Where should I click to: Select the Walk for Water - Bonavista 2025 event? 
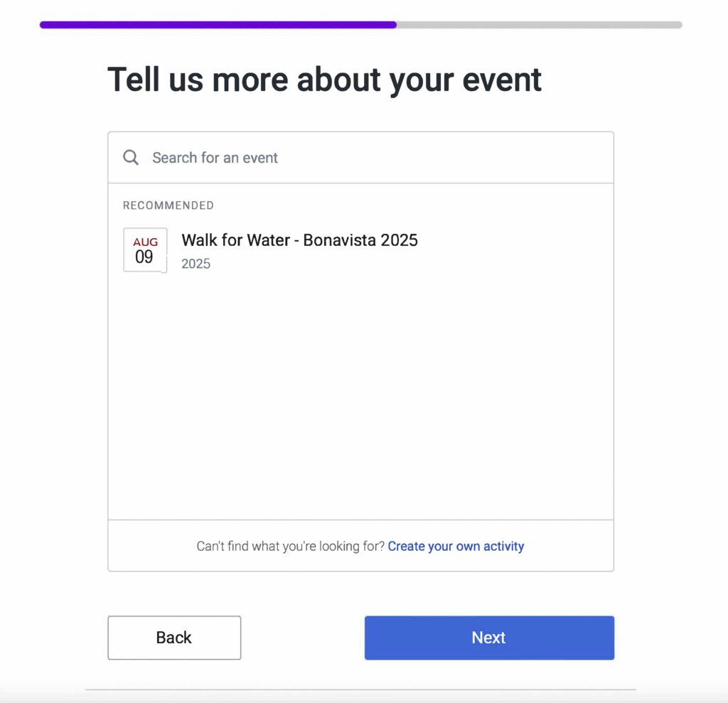click(299, 240)
